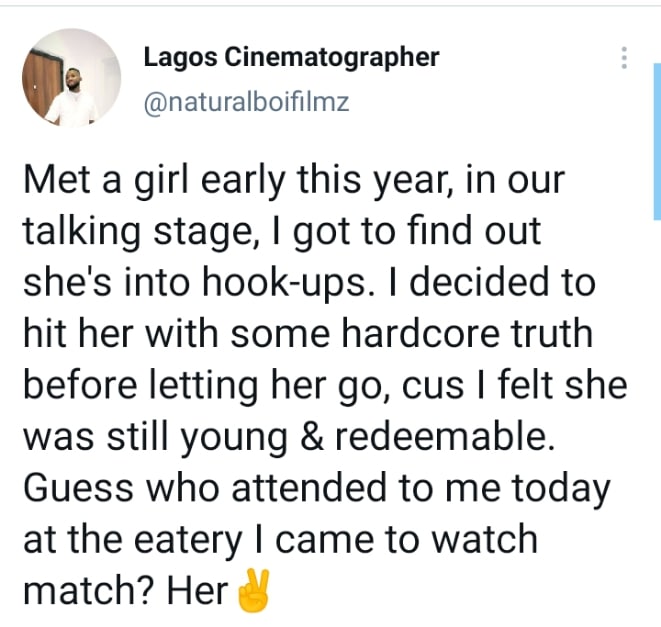Open the three-dot more options menu
661x627 pixels.
coord(624,58)
